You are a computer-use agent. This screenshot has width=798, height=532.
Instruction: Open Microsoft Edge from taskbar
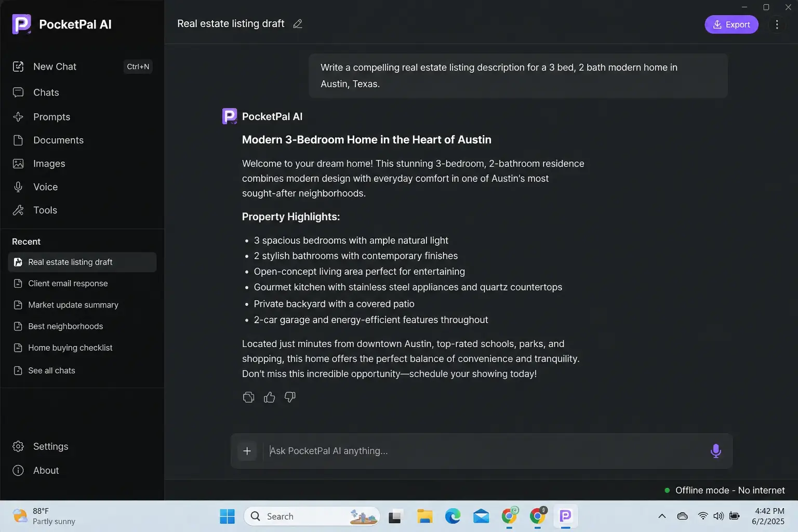coord(453,516)
